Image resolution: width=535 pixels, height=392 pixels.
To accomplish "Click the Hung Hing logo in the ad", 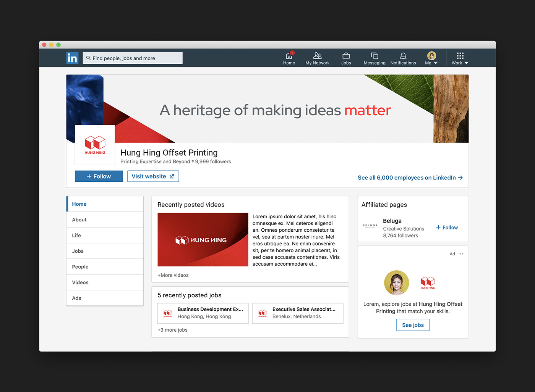I will tap(428, 283).
